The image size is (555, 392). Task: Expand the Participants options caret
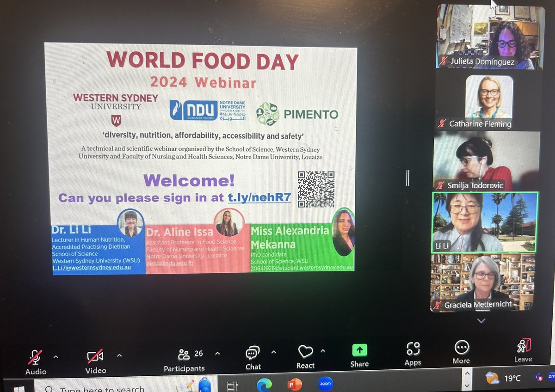[217, 354]
